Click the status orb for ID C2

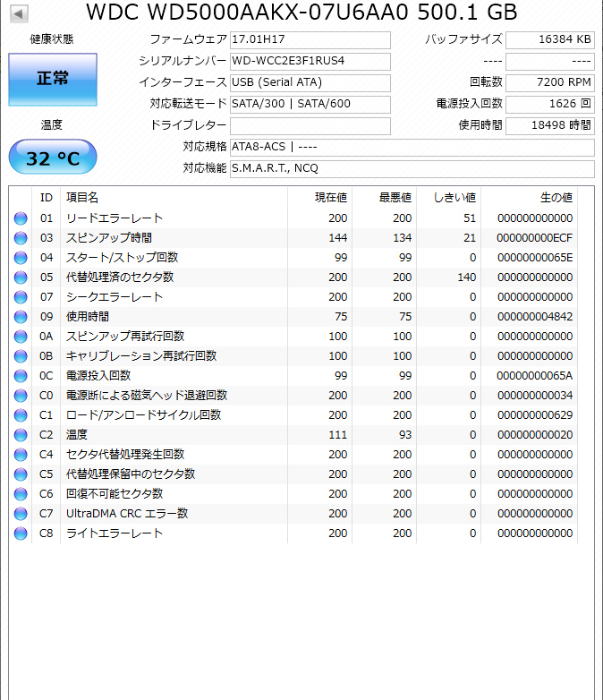21,435
